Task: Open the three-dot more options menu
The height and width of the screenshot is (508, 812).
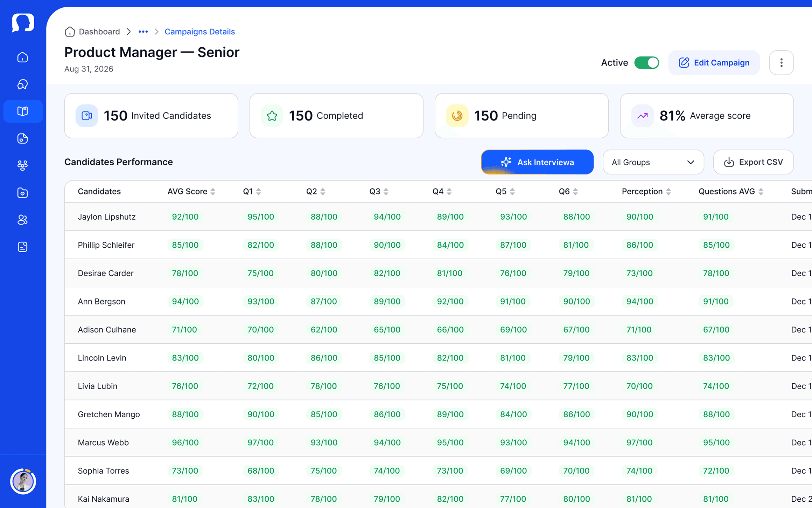Action: [781, 63]
